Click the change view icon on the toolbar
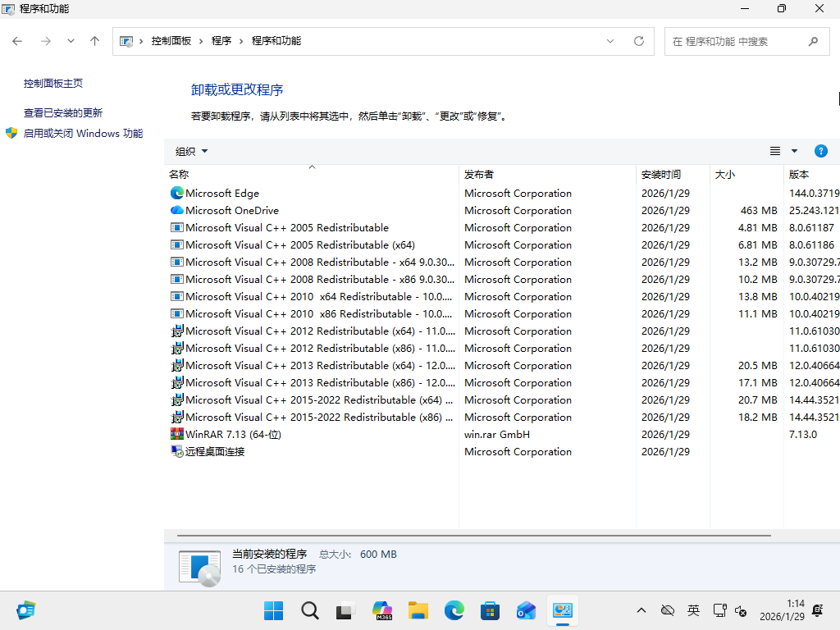840x630 pixels. [x=774, y=151]
